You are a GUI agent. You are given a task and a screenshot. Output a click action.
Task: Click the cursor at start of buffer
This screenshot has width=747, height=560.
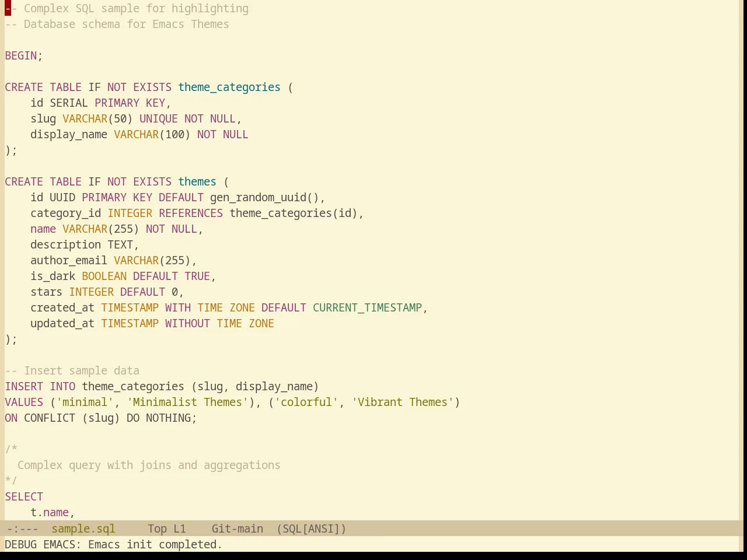click(8, 8)
